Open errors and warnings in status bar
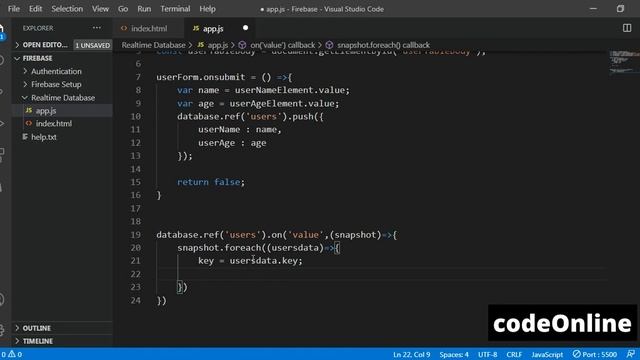The height and width of the screenshot is (360, 640). [11, 354]
